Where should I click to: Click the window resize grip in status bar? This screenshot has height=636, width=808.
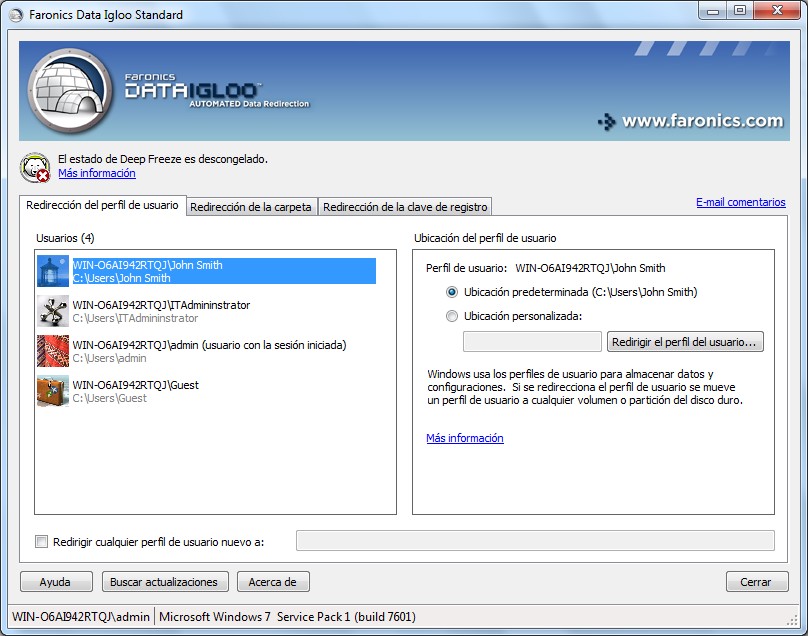tap(792, 620)
